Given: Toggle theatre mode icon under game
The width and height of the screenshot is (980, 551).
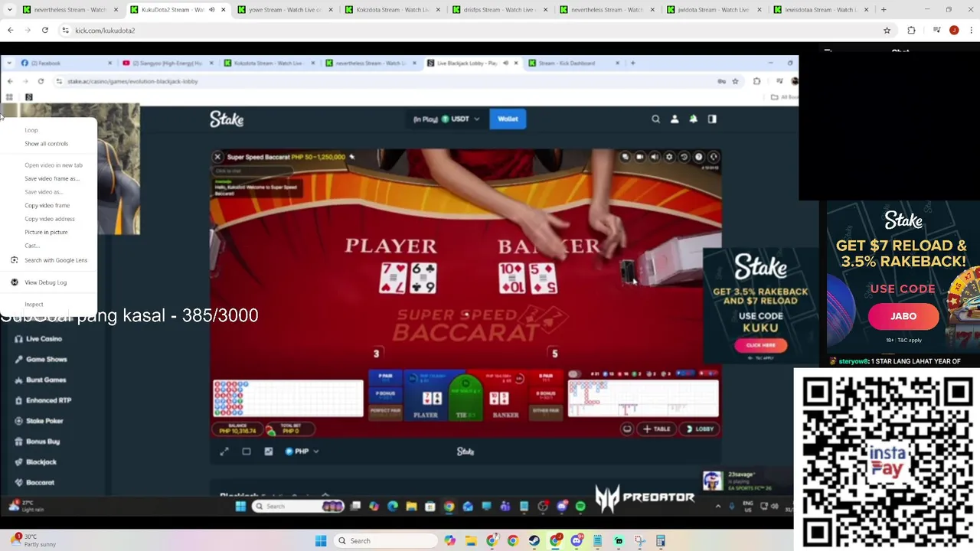Looking at the screenshot, I should click(247, 452).
